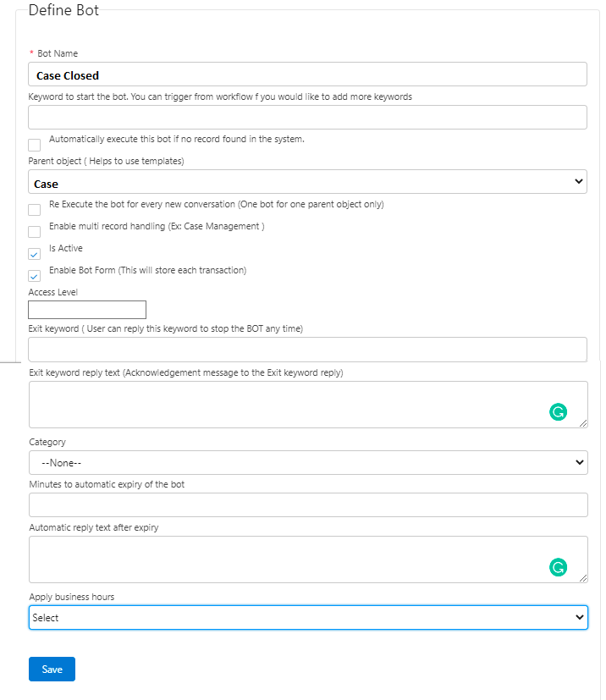
Task: Click inside Automatic reply text after expiry area
Action: (x=288, y=559)
